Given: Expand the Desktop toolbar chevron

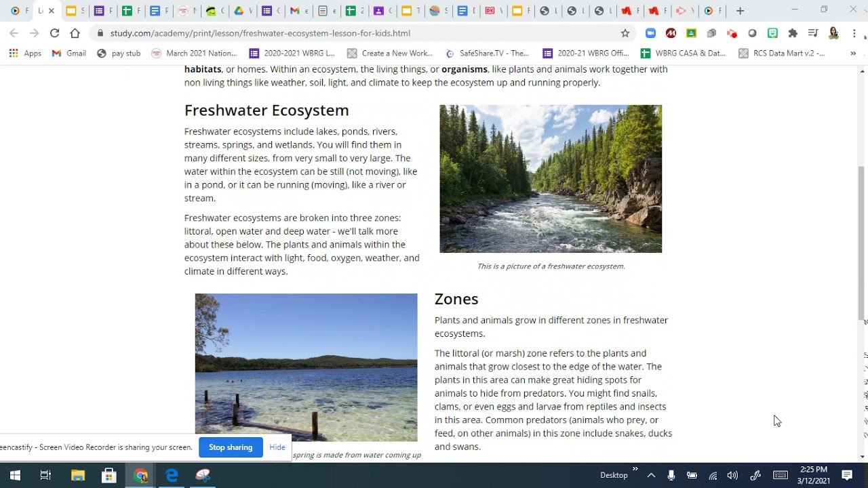Looking at the screenshot, I should 635,468.
